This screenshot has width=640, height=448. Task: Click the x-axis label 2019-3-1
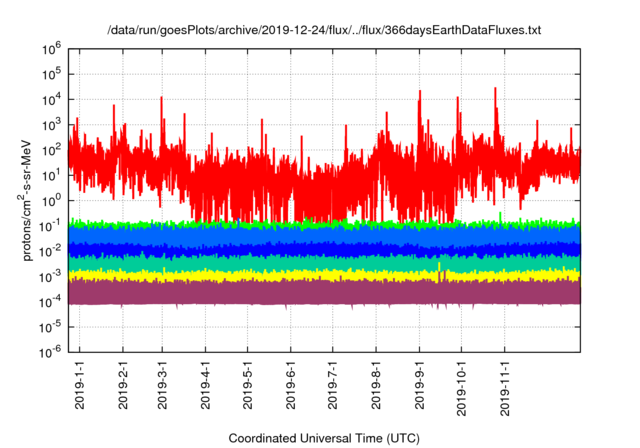pos(162,385)
